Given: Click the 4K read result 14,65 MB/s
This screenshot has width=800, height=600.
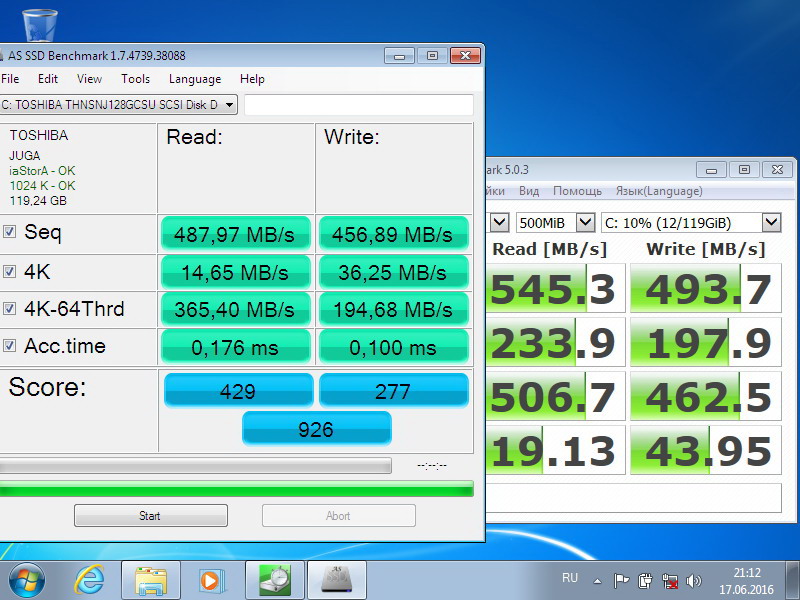Looking at the screenshot, I should pyautogui.click(x=235, y=272).
